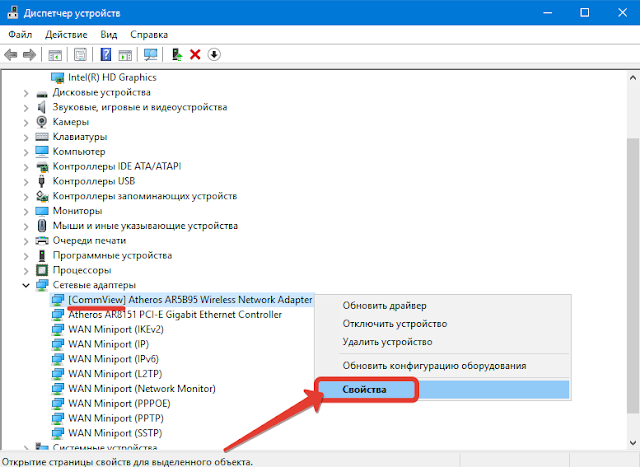Click the update driver toolbar icon

(x=177, y=55)
